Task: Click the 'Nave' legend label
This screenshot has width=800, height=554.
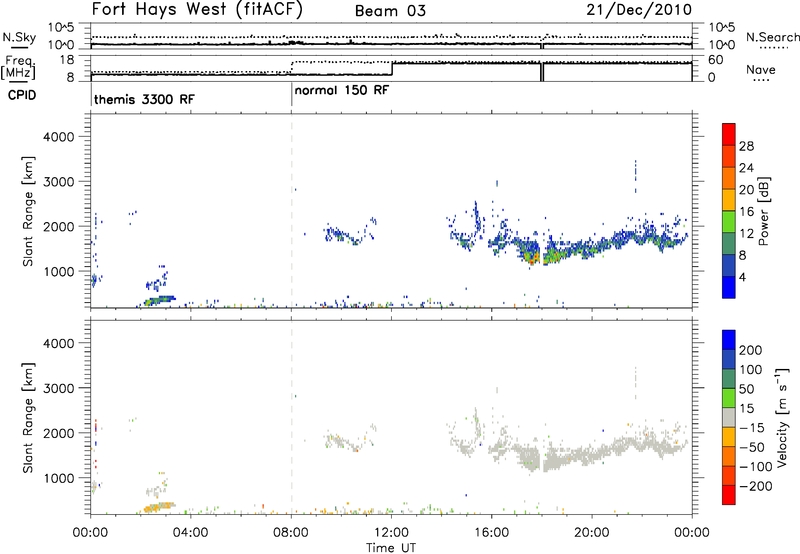Action: click(x=761, y=70)
